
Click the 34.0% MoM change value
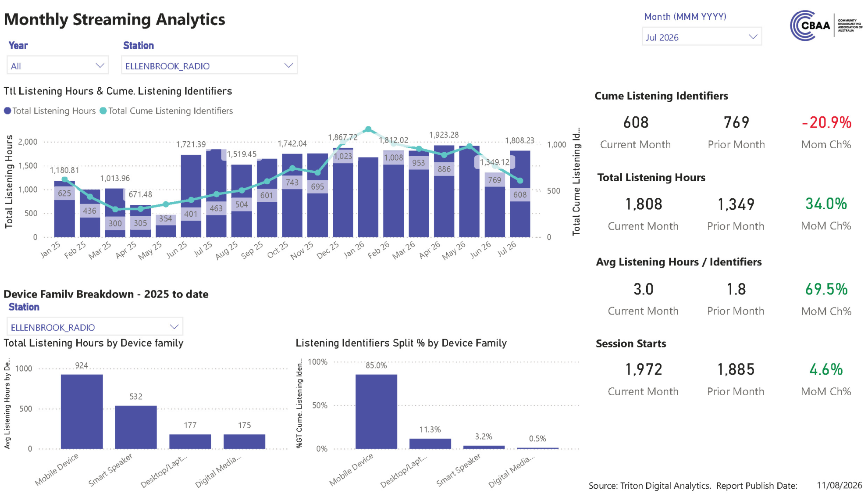click(826, 204)
